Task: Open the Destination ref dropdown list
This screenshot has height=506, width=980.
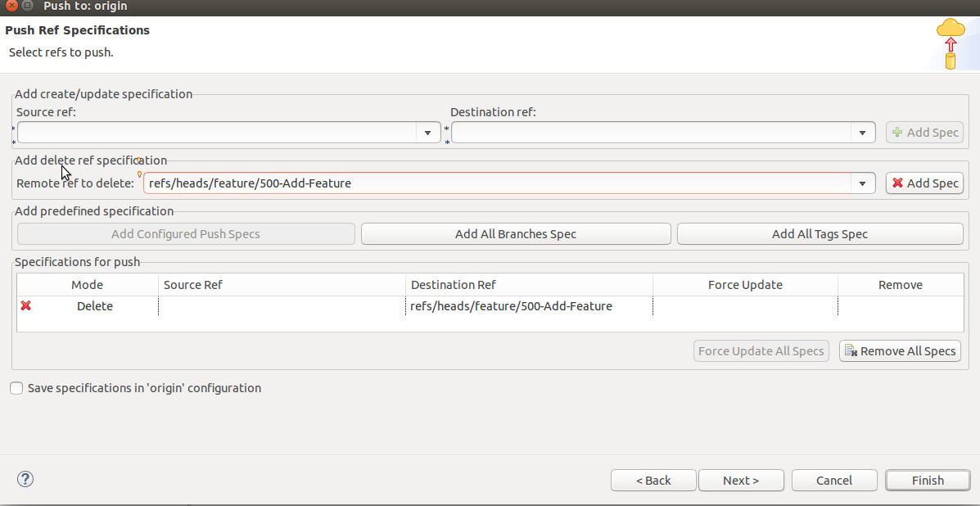Action: (862, 133)
